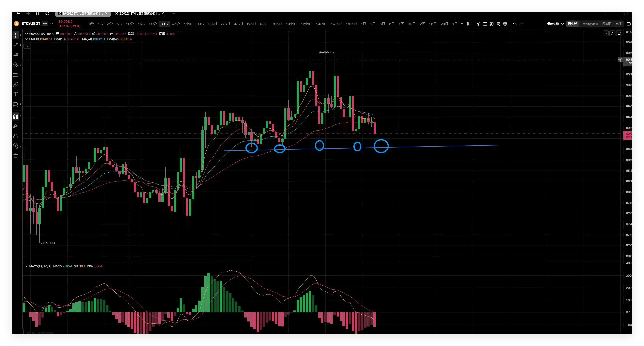This screenshot has width=644, height=346.
Task: Click the plus icon on price axis
Action: tap(620, 60)
